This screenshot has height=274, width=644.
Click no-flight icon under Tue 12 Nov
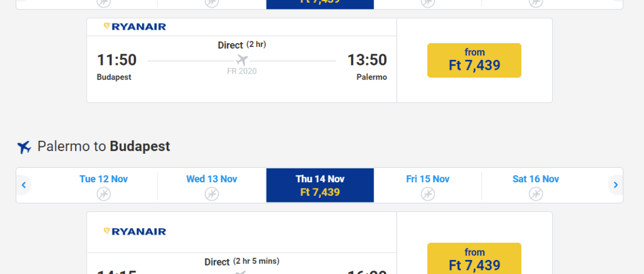click(104, 193)
